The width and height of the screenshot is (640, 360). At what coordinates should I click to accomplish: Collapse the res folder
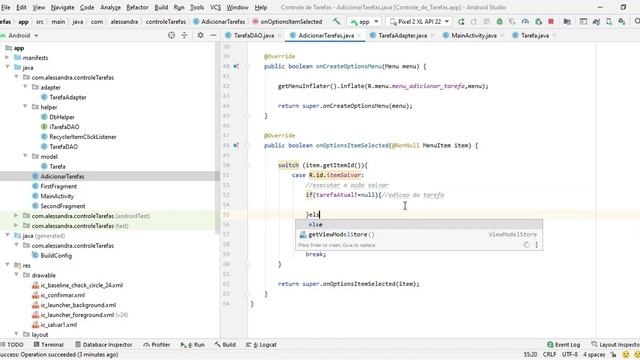tap(7, 265)
